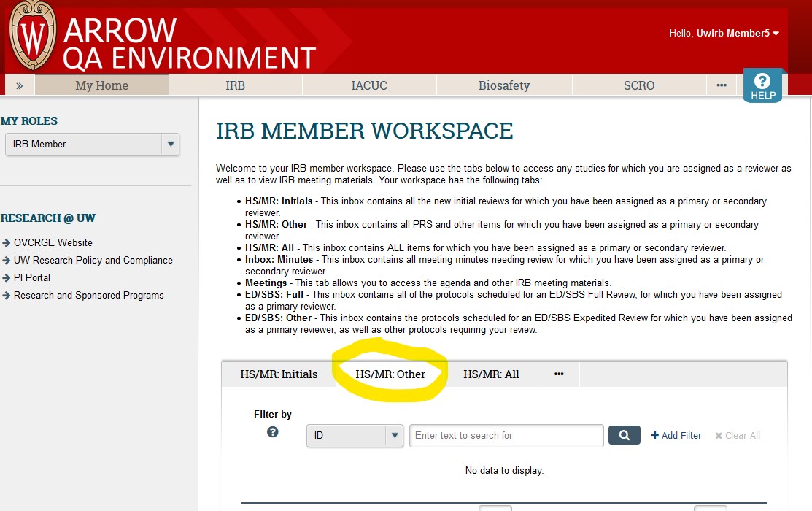Collapse the sidebar using the double-chevron icon

pyautogui.click(x=19, y=85)
